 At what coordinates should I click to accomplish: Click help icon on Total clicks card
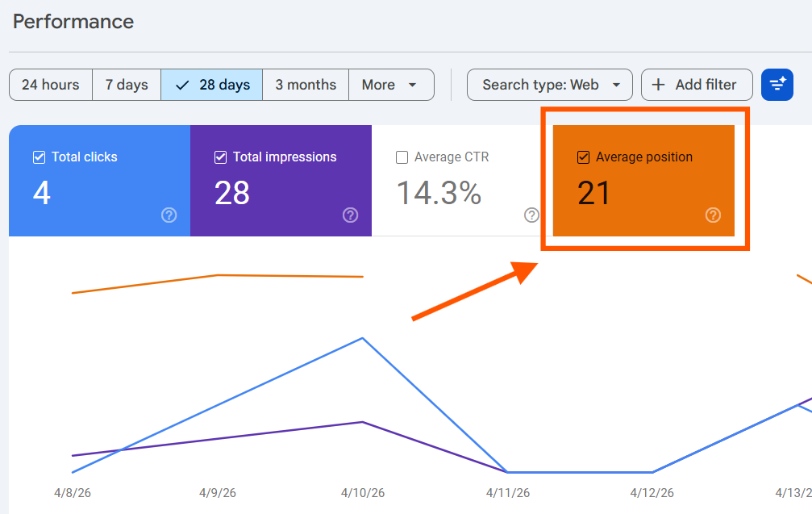click(x=169, y=215)
